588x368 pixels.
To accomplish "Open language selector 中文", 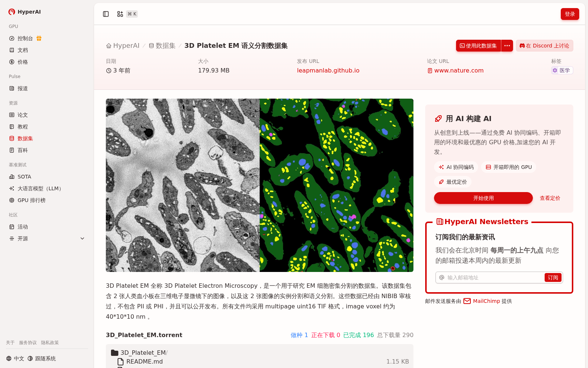I will (15, 358).
